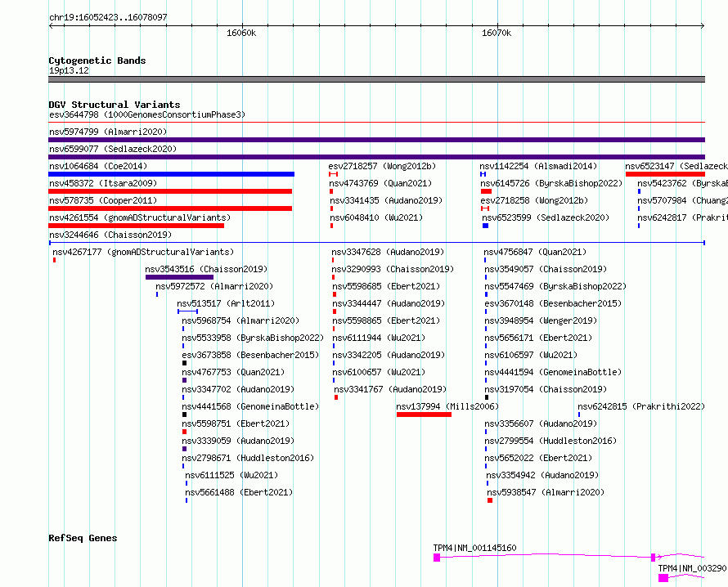Open nsv3356607 (Audano2019) entry

541,423
